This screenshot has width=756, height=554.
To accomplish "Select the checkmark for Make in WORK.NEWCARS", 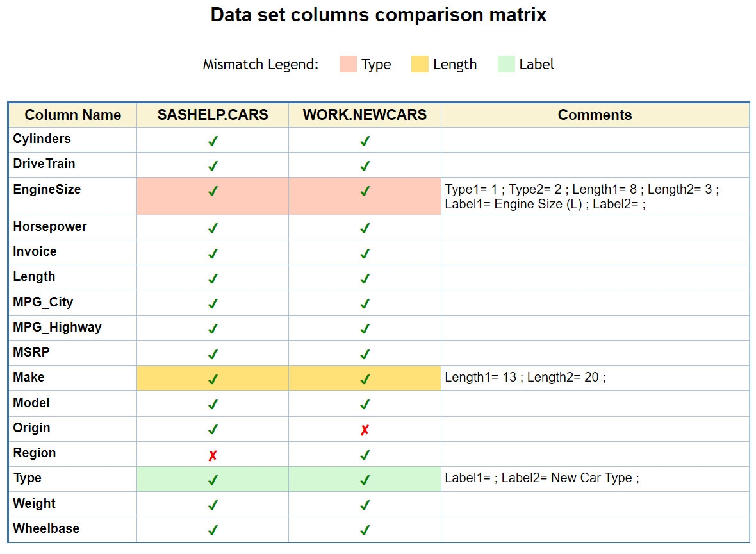I will 364,378.
